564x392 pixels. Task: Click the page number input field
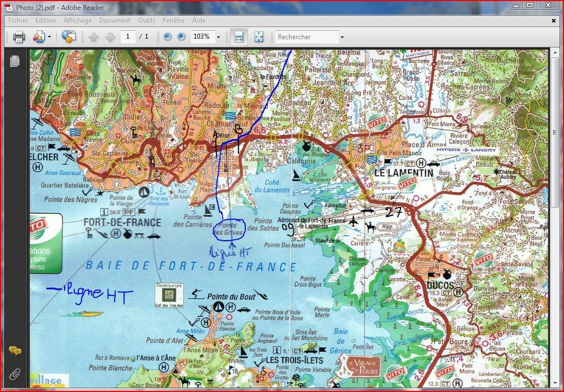pyautogui.click(x=128, y=37)
